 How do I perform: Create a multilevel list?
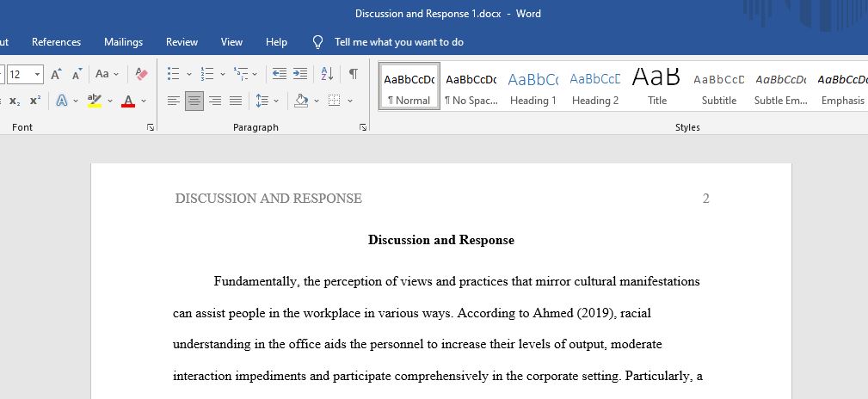tap(240, 74)
